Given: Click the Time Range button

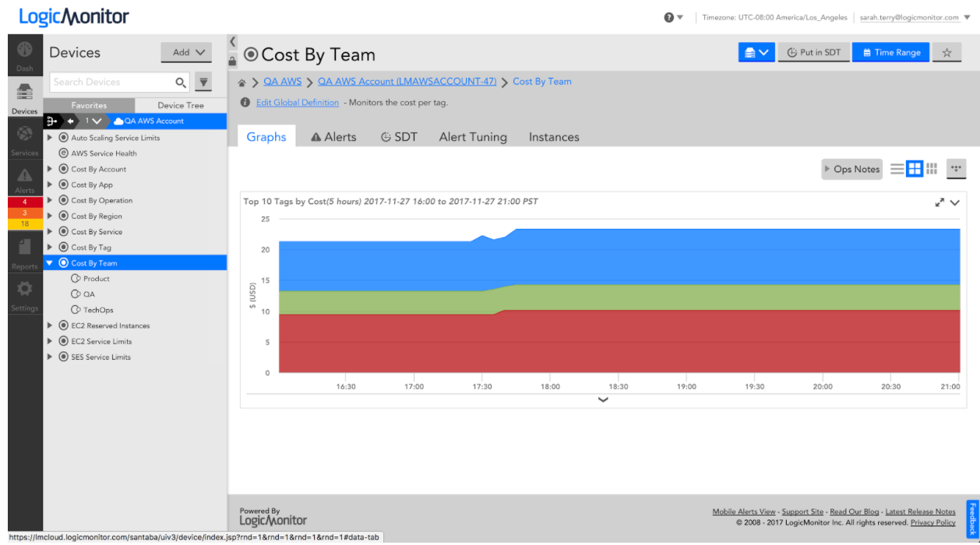Looking at the screenshot, I should point(890,52).
